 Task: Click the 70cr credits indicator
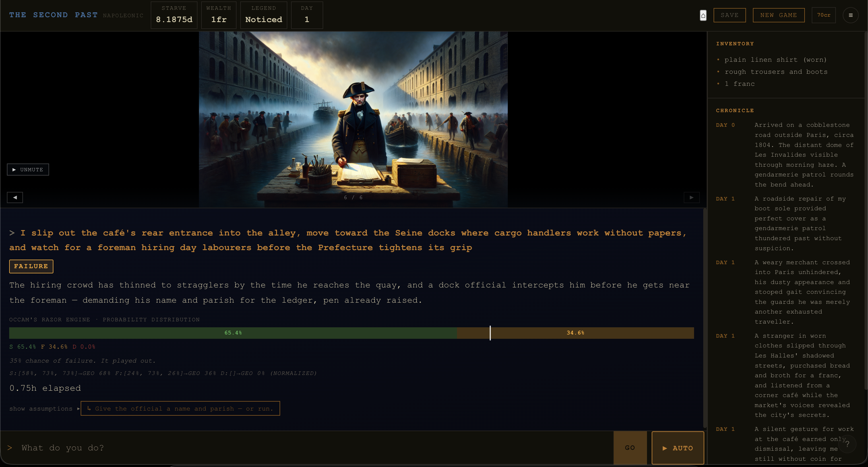(824, 15)
